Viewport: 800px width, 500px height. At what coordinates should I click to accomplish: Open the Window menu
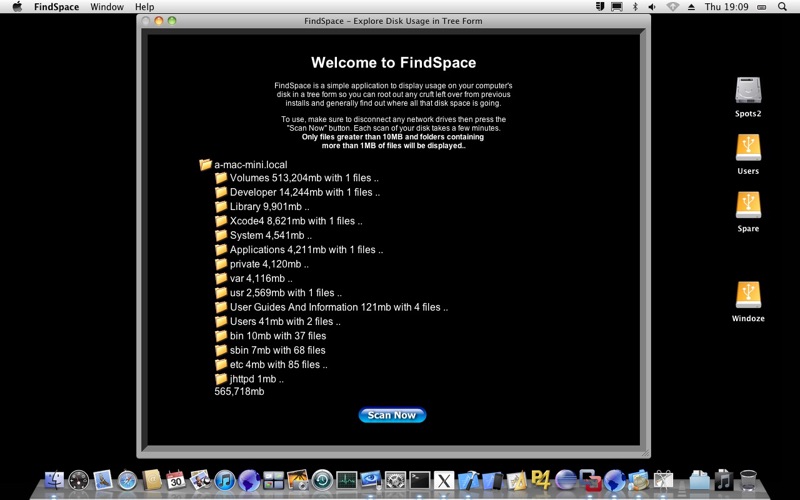[107, 7]
